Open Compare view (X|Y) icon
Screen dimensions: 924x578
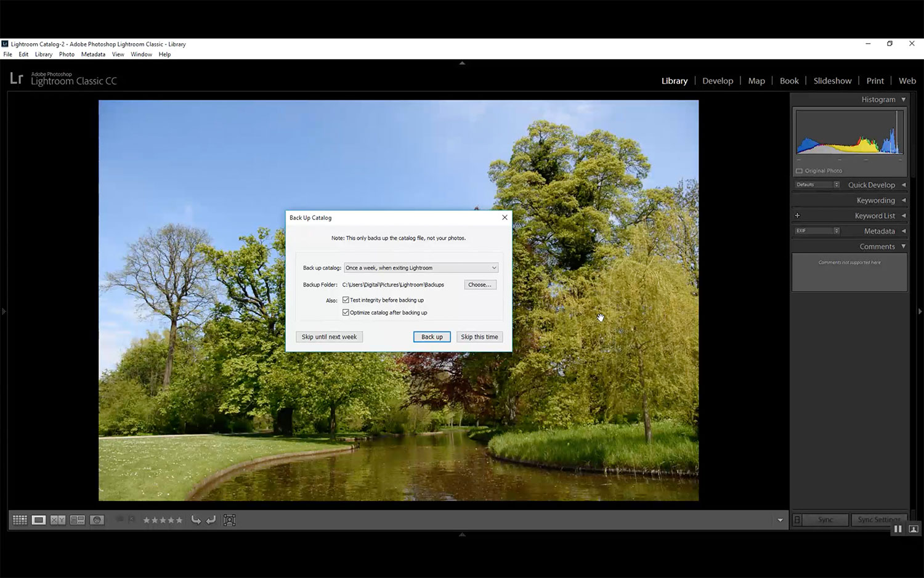pos(58,520)
